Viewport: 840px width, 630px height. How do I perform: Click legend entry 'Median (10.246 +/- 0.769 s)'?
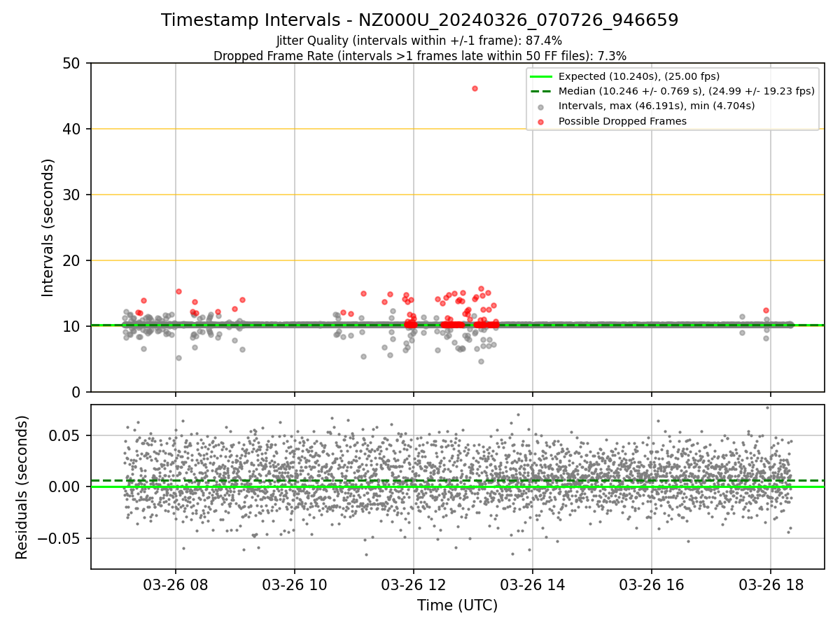pyautogui.click(x=686, y=91)
